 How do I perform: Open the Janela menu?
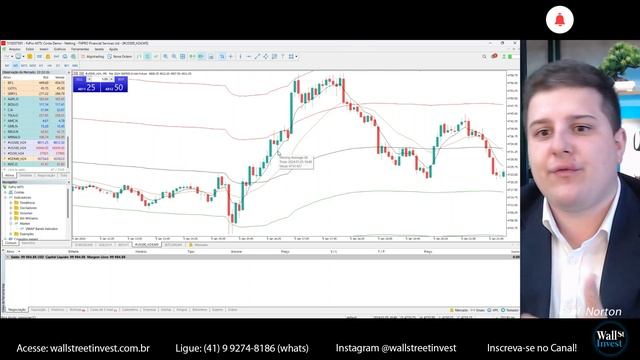point(99,49)
